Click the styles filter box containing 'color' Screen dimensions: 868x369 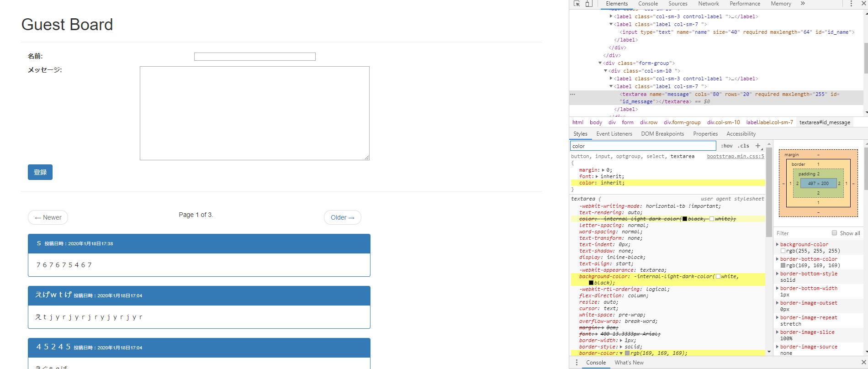point(643,146)
